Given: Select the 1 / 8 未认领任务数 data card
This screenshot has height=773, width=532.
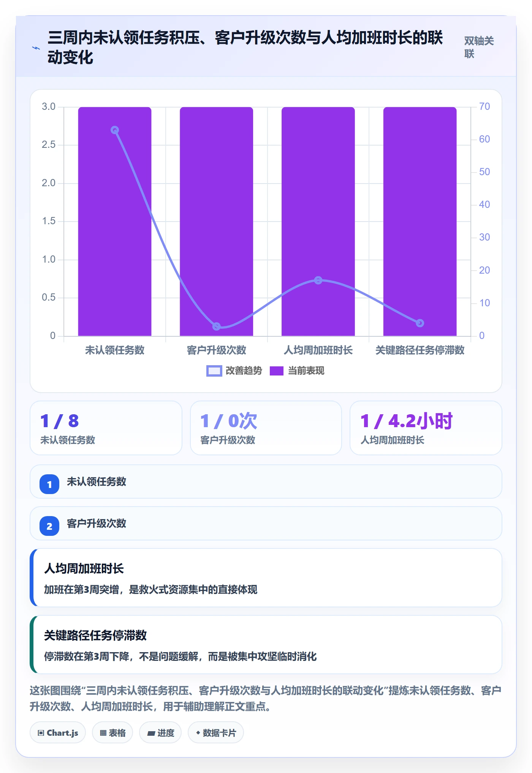Looking at the screenshot, I should click(106, 428).
